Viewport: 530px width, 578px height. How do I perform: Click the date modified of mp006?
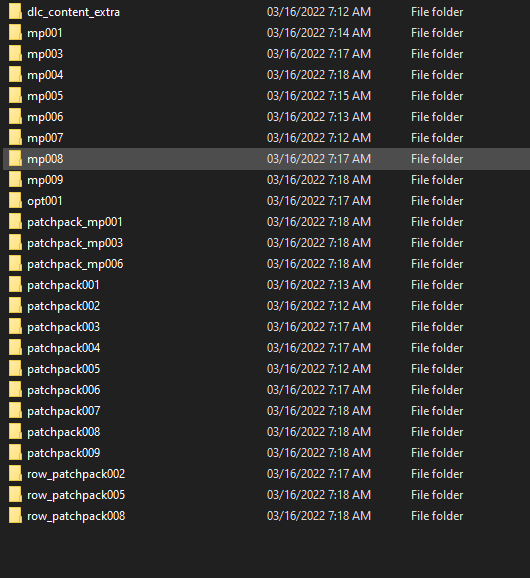coord(319,117)
